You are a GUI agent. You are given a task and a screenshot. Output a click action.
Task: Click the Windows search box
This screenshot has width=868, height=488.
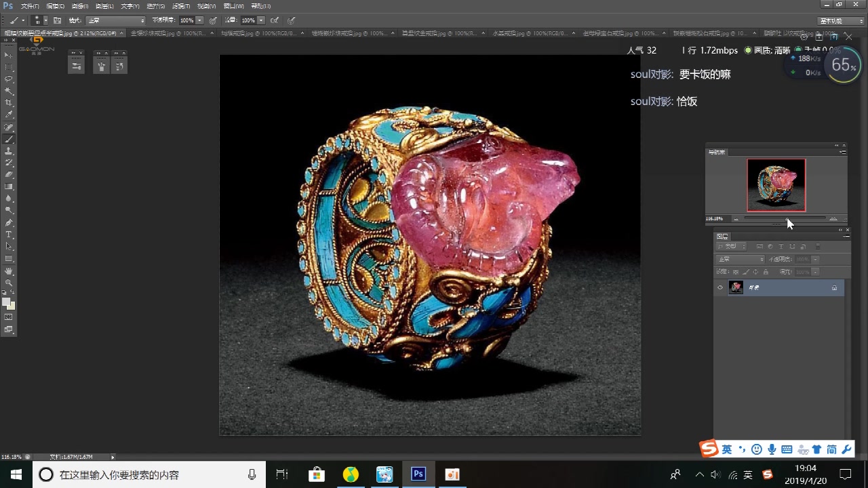(149, 474)
